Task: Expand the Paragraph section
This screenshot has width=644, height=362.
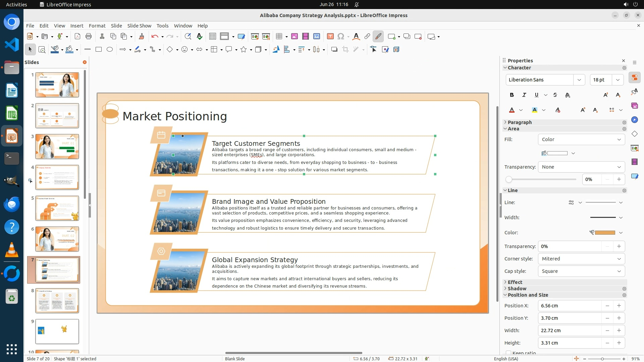Action: click(x=520, y=122)
